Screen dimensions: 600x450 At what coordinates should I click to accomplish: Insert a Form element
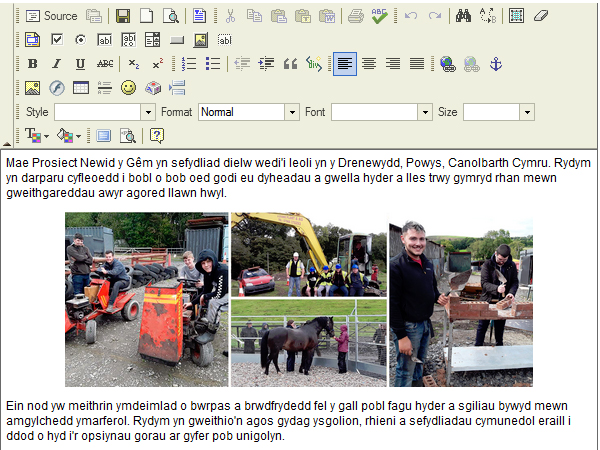coord(33,40)
